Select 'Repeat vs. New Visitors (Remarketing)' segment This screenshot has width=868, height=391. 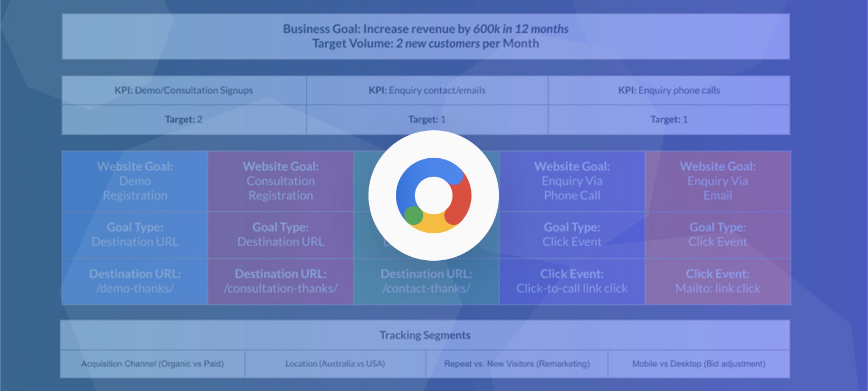click(x=517, y=364)
